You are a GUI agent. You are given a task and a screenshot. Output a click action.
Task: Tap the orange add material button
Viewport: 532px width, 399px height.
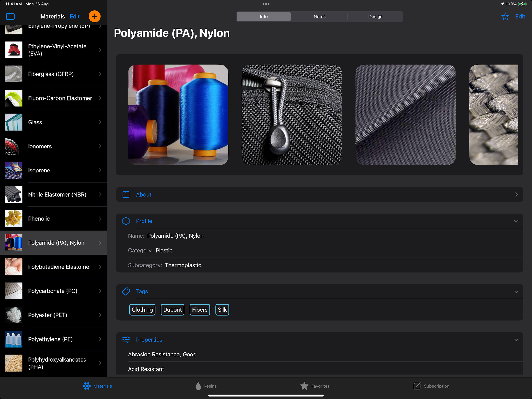tap(94, 16)
